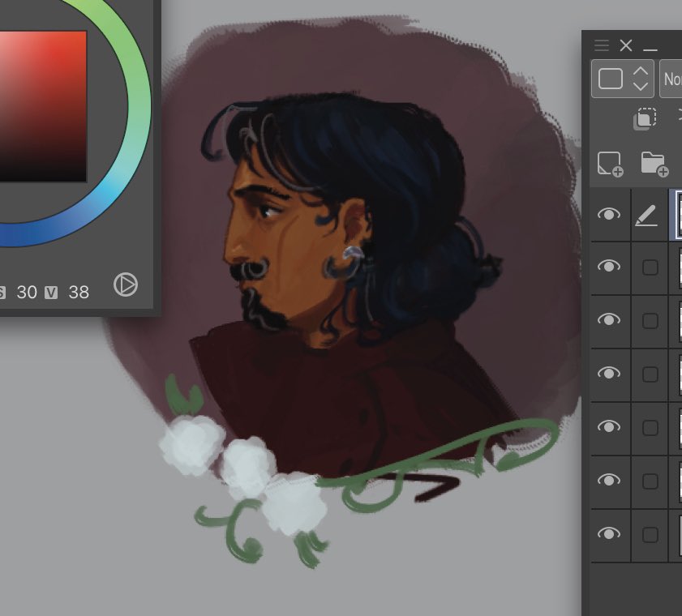This screenshot has height=616, width=682.
Task: Open the Normal blending mode dropdown
Action: pyautogui.click(x=675, y=79)
